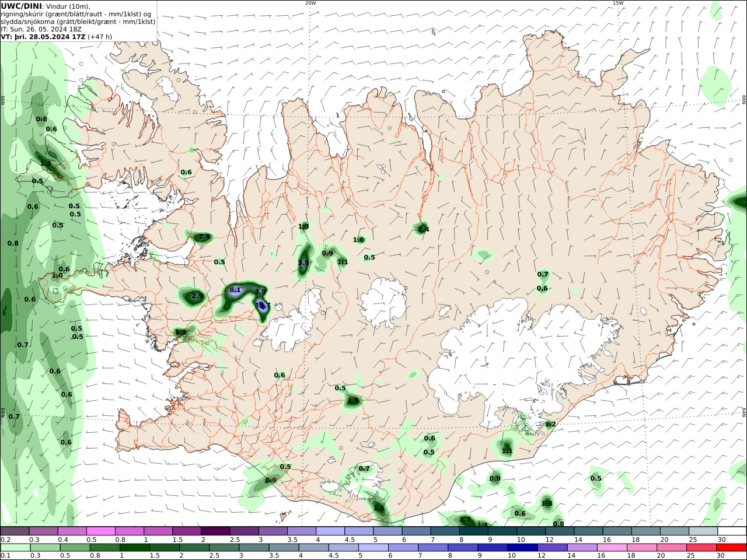Viewport: 747px width, 560px height.
Task: Click the 1.5 value on the south coast
Action: (x=379, y=509)
